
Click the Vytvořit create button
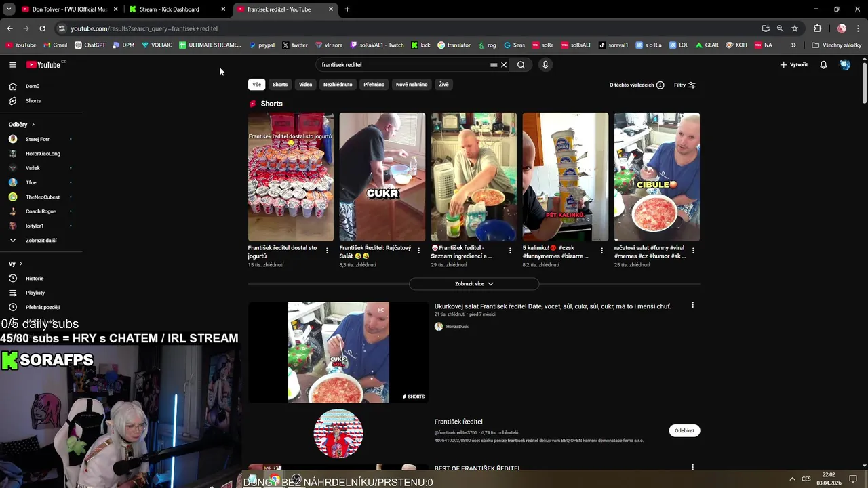point(794,65)
